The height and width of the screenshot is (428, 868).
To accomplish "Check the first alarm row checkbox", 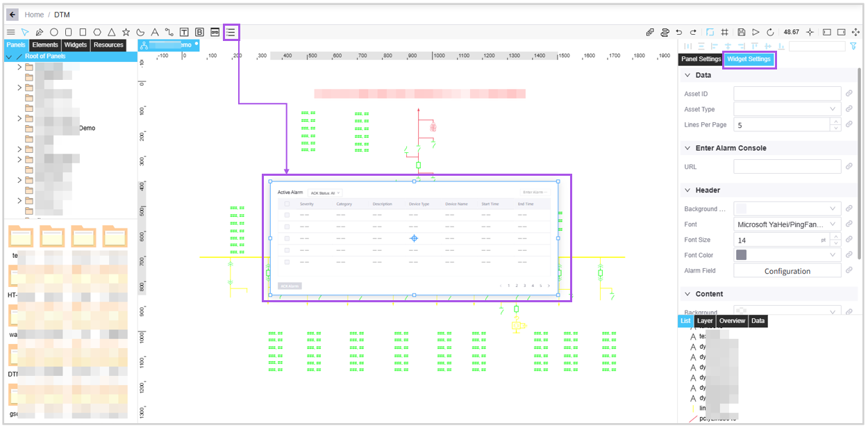I will [287, 215].
